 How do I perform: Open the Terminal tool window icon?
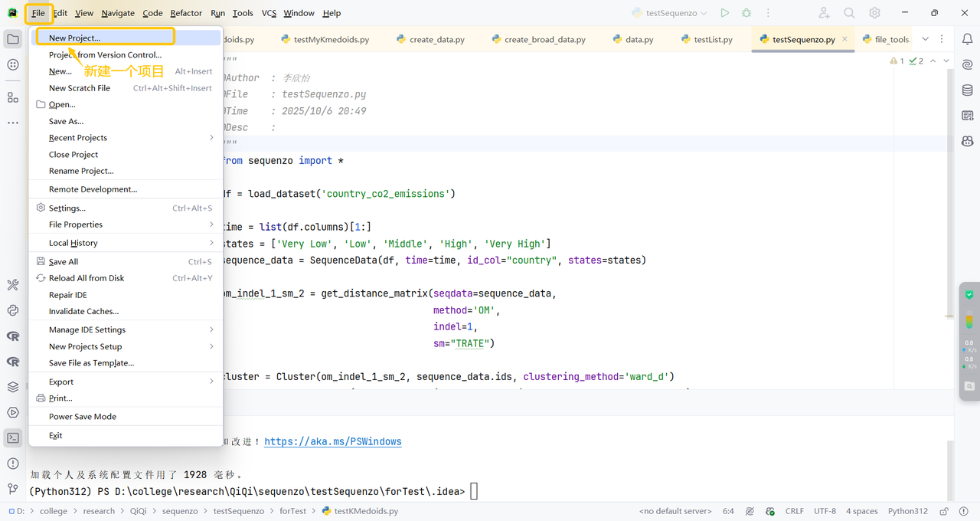pyautogui.click(x=13, y=438)
